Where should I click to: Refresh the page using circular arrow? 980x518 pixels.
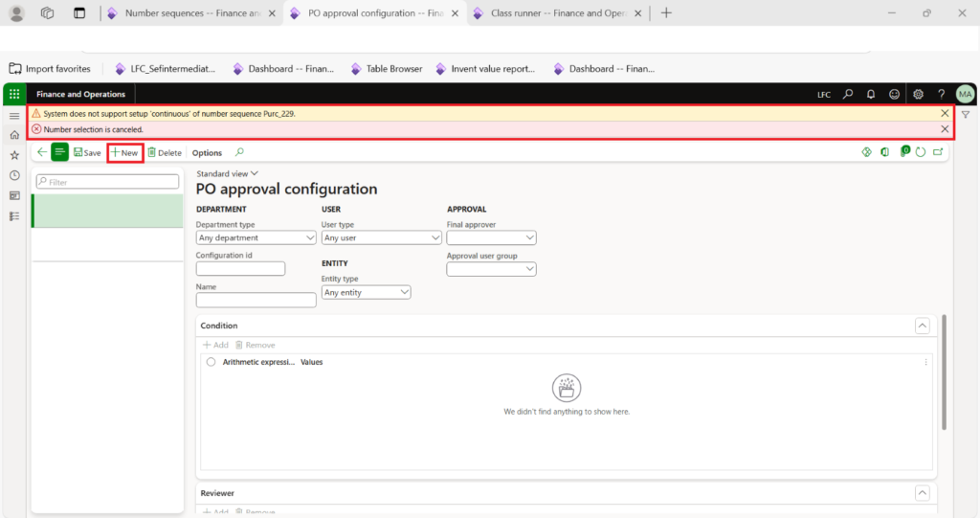pyautogui.click(x=921, y=152)
